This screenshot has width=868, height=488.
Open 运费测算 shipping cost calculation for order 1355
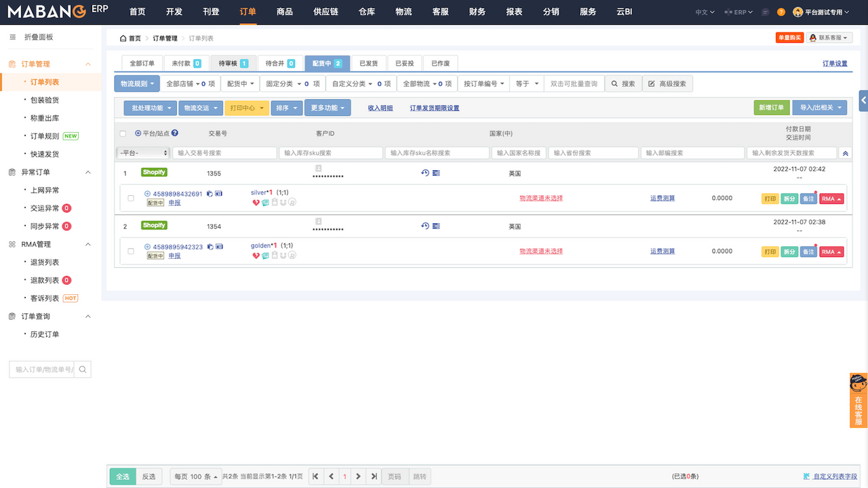662,199
